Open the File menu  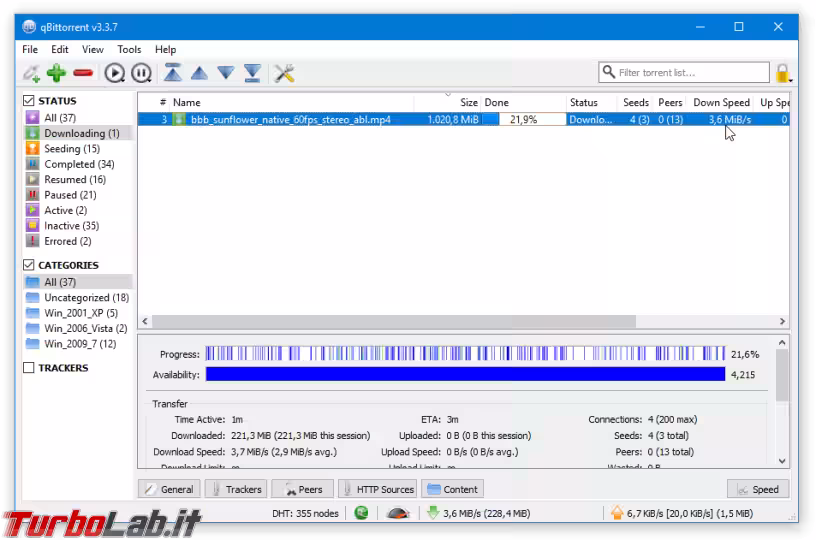point(30,49)
